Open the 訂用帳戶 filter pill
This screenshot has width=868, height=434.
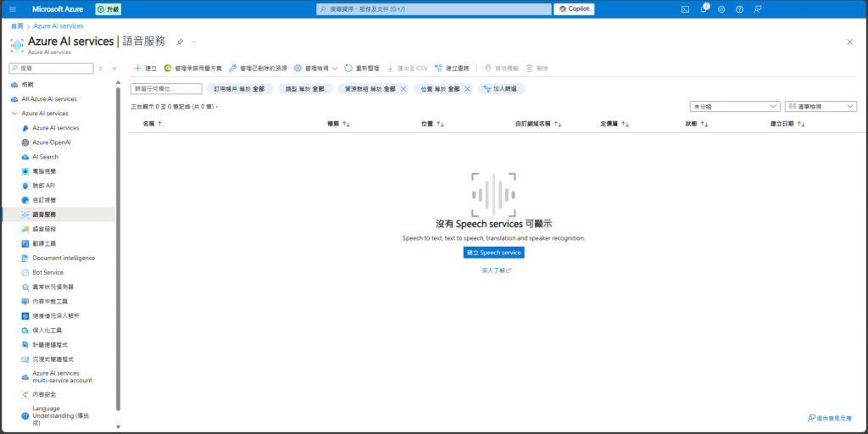click(x=240, y=88)
